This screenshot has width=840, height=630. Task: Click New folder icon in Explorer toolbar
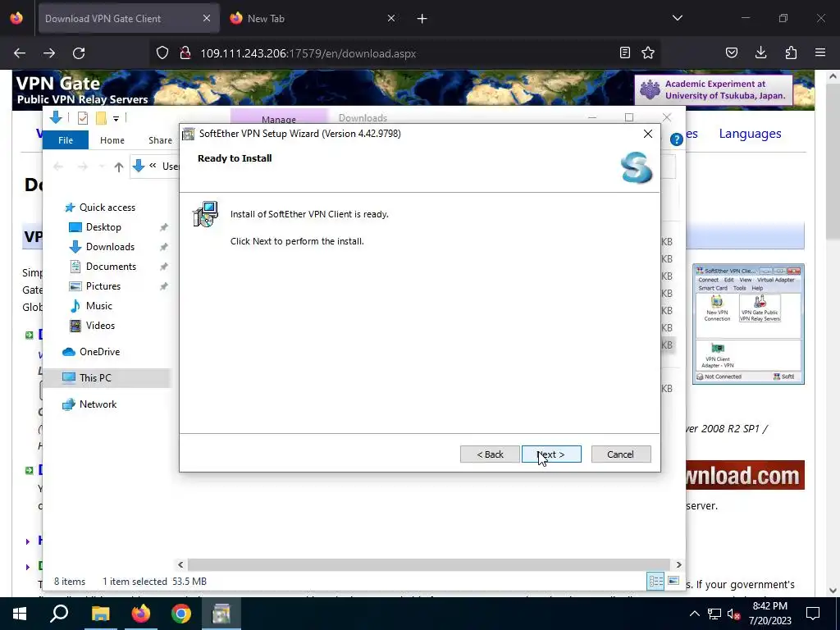(x=101, y=118)
